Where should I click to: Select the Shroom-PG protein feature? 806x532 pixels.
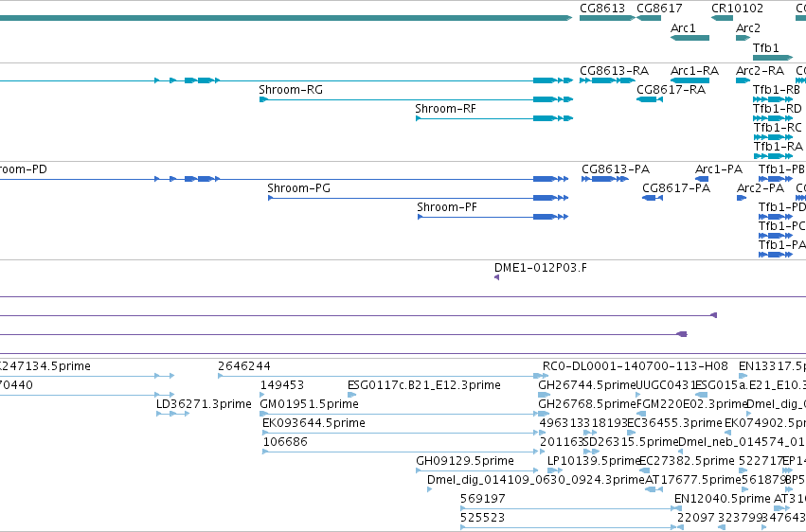418,198
